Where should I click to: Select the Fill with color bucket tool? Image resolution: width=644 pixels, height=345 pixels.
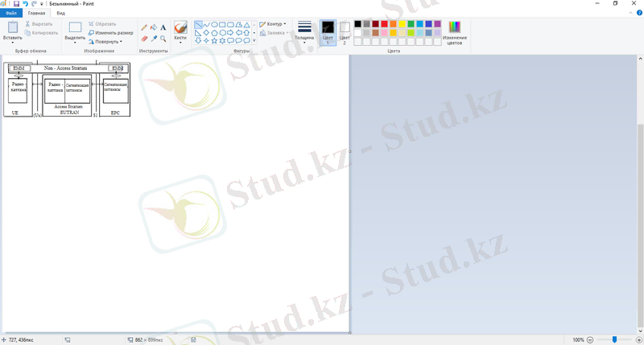[154, 27]
